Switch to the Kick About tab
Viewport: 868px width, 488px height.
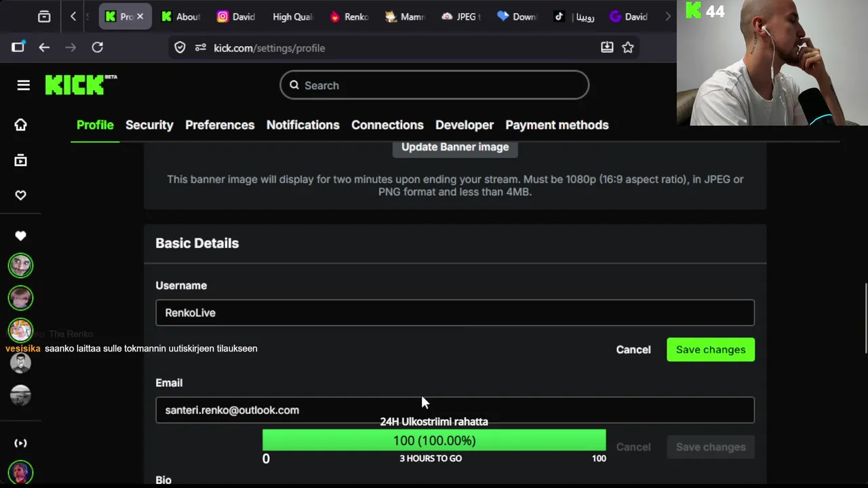coord(180,16)
